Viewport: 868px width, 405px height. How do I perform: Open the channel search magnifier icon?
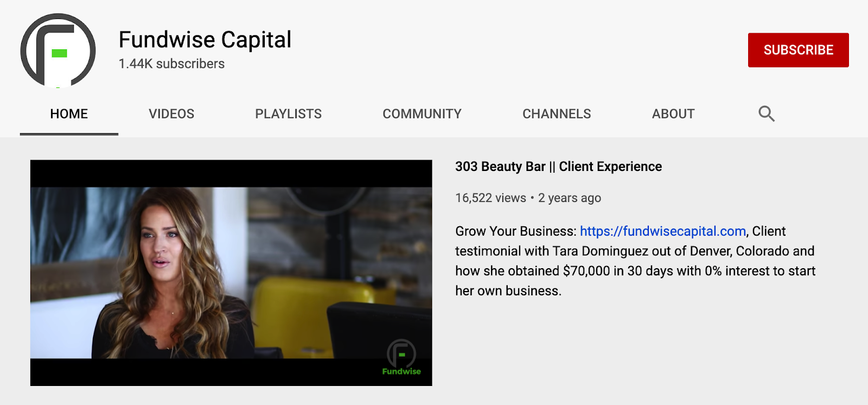tap(766, 113)
